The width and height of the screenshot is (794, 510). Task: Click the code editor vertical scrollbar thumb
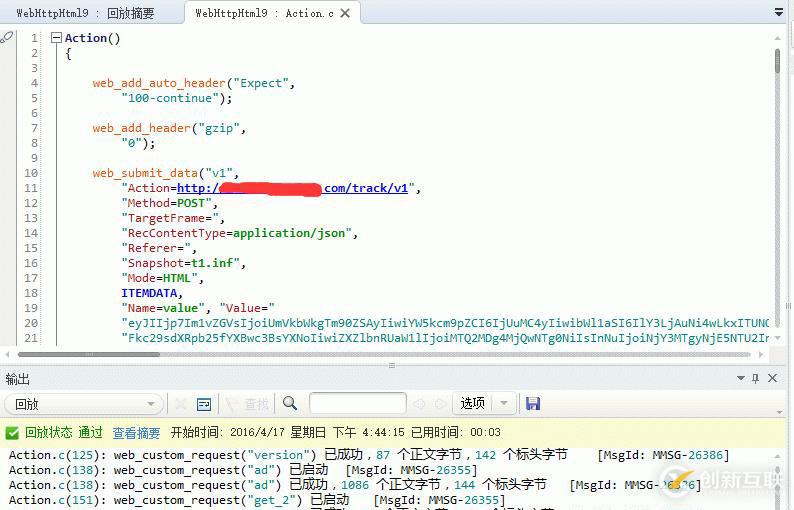point(778,61)
